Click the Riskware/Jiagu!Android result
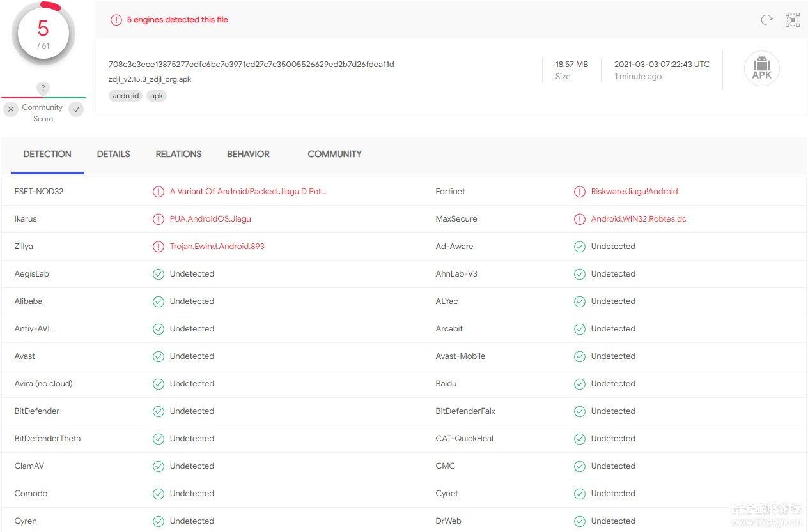The height and width of the screenshot is (532, 808). tap(634, 192)
